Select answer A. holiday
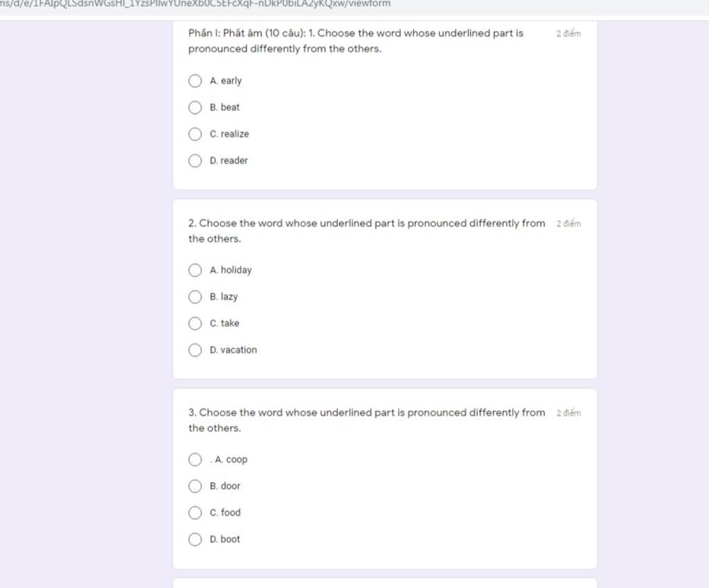This screenshot has width=709, height=588. 195,271
